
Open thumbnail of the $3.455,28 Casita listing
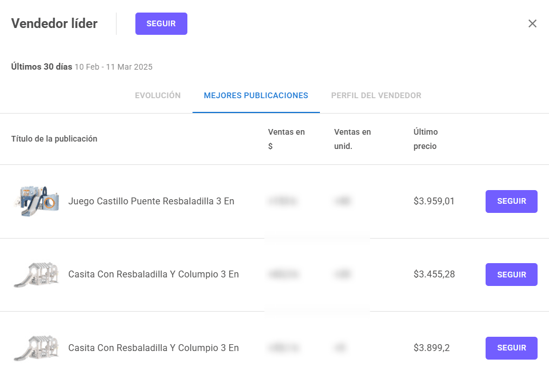(36, 274)
